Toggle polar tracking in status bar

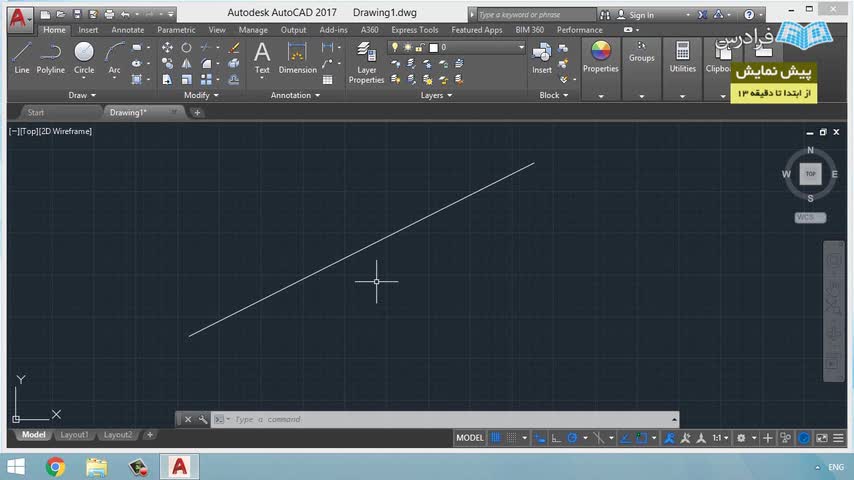pyautogui.click(x=572, y=438)
